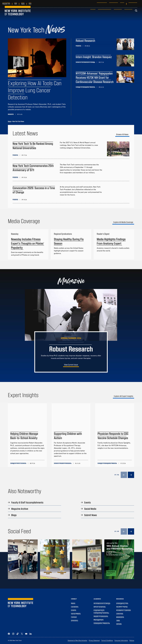Viewport: 142px width, 644px height.
Task: Open the LinkedIn icon in footer
Action: point(31,634)
